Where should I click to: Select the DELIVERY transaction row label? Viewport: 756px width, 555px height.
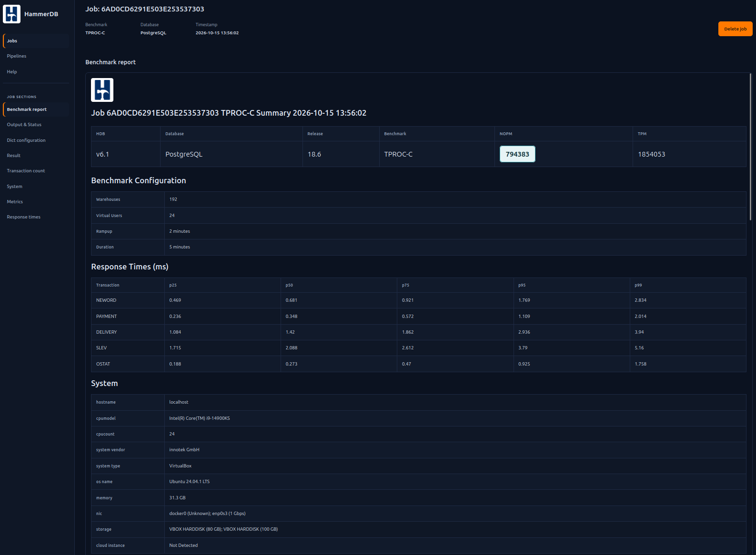click(x=106, y=332)
